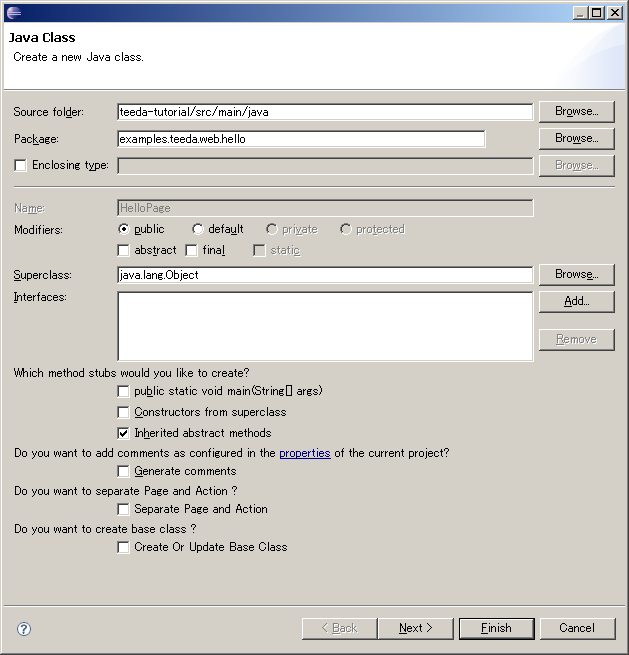Check Create Or Update Base Class

pyautogui.click(x=124, y=547)
